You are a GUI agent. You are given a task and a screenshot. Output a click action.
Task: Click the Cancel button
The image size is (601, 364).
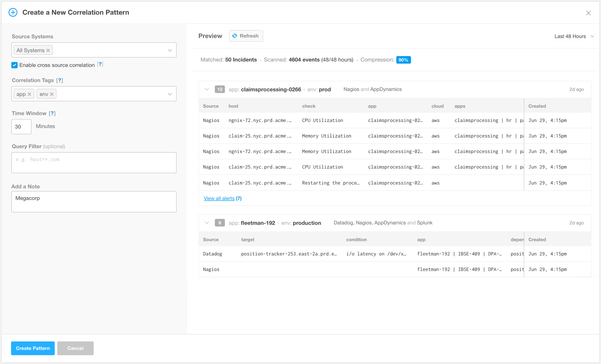tap(75, 348)
